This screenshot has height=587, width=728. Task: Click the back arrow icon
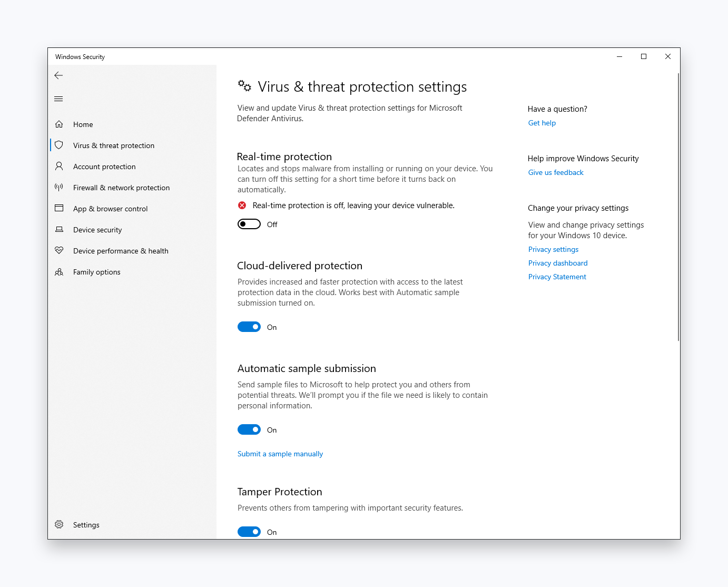[58, 75]
